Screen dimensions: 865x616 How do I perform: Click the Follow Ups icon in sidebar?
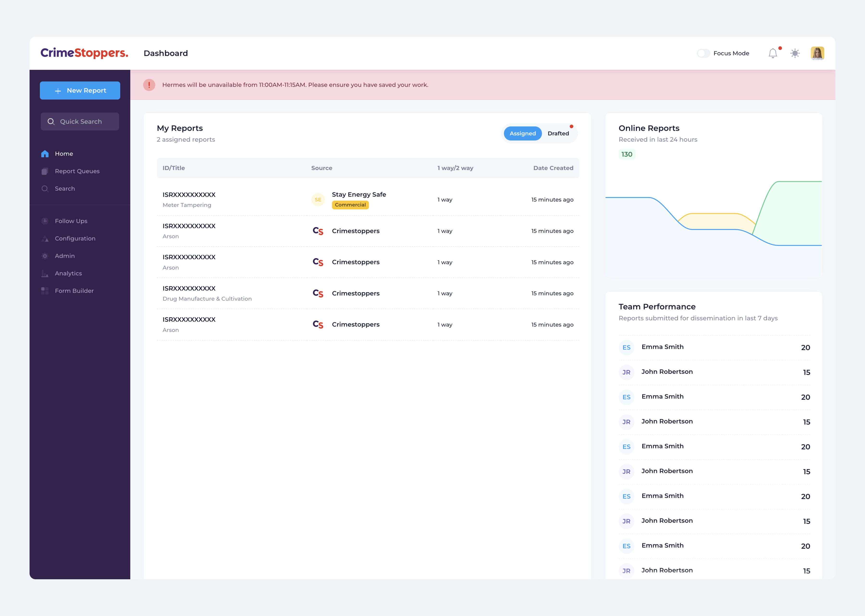[44, 221]
